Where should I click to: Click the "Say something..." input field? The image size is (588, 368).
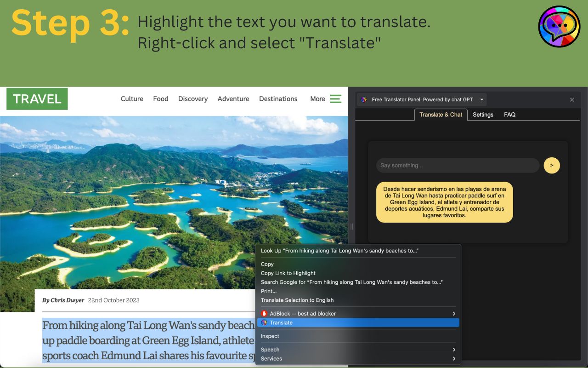coord(457,165)
